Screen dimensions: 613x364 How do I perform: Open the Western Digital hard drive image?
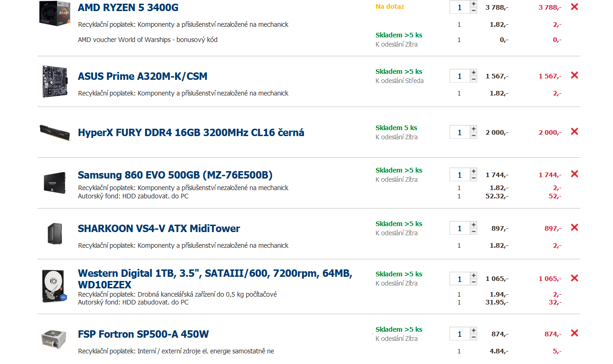(x=55, y=286)
